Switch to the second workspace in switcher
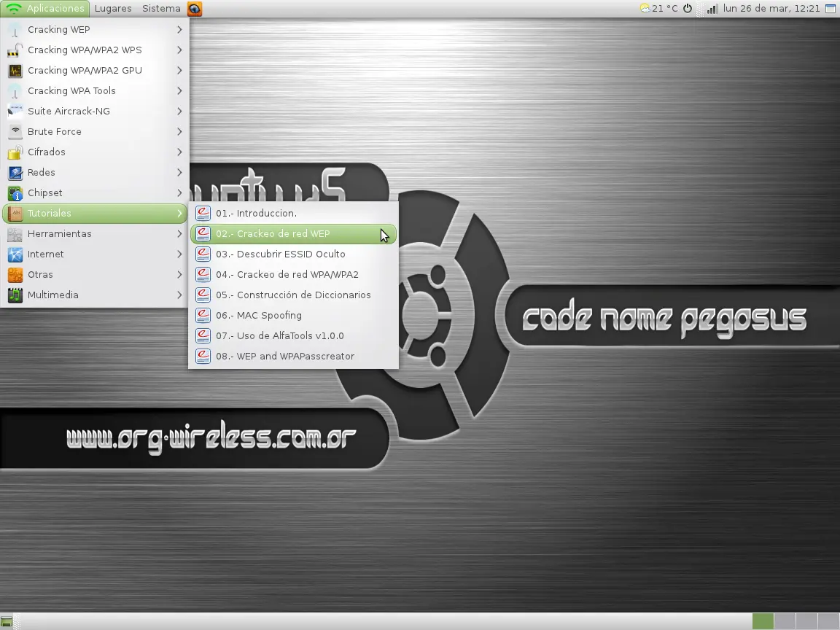840x630 pixels. pos(785,621)
